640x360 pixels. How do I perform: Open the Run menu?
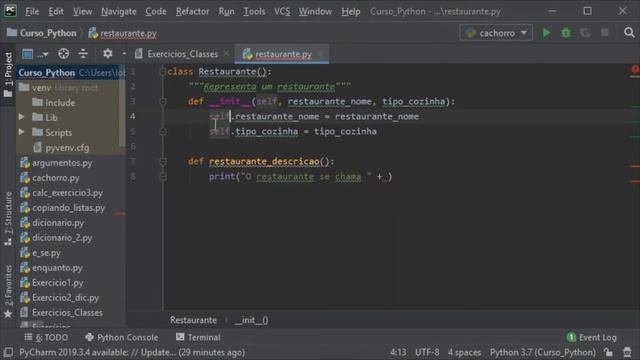[226, 11]
